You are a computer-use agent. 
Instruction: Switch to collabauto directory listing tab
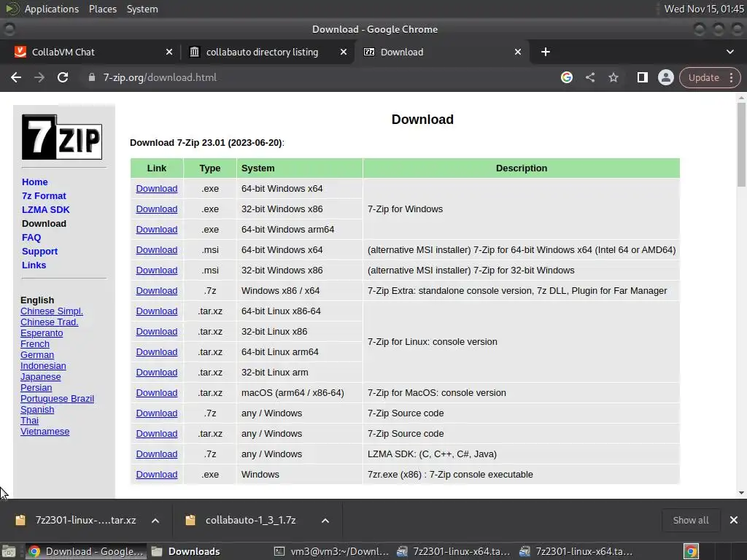[267, 52]
